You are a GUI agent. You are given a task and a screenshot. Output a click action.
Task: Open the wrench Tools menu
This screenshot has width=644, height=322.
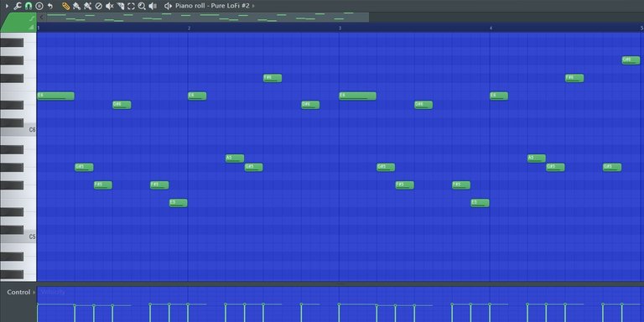[18, 6]
